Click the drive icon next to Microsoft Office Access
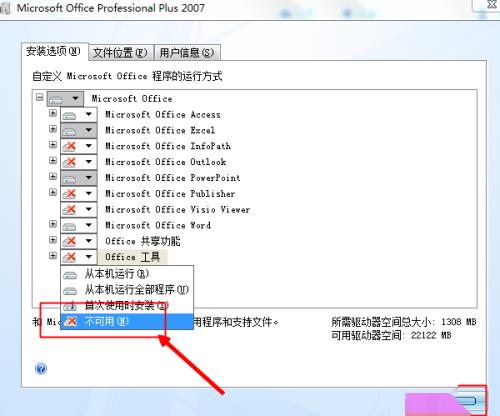This screenshot has height=416, width=500. (69, 115)
